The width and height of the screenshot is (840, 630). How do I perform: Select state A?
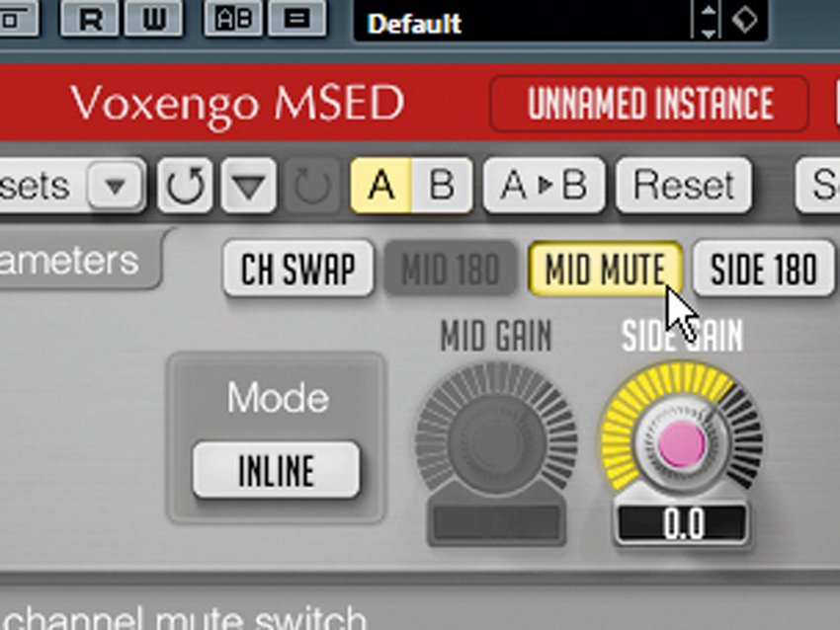point(380,186)
